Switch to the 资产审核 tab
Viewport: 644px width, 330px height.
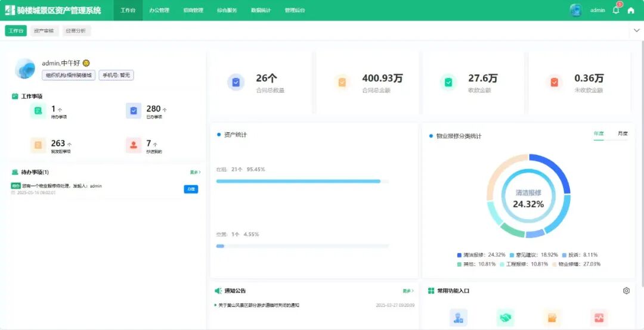coord(45,31)
